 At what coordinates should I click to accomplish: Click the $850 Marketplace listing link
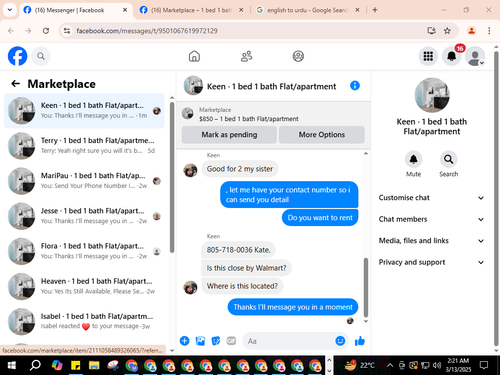[x=249, y=119]
